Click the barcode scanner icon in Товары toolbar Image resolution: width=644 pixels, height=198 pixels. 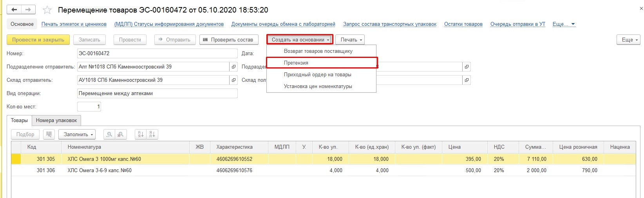(x=49, y=134)
